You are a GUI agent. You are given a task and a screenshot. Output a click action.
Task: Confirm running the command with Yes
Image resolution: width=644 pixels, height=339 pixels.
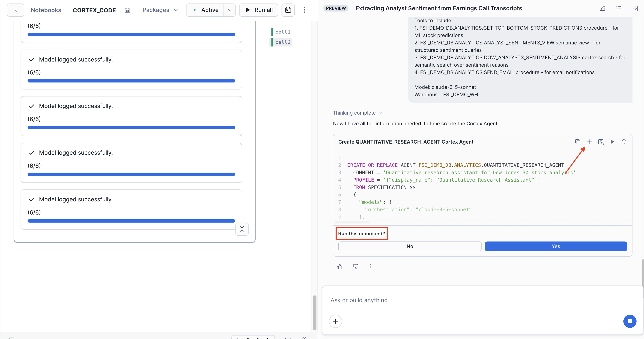coord(556,246)
